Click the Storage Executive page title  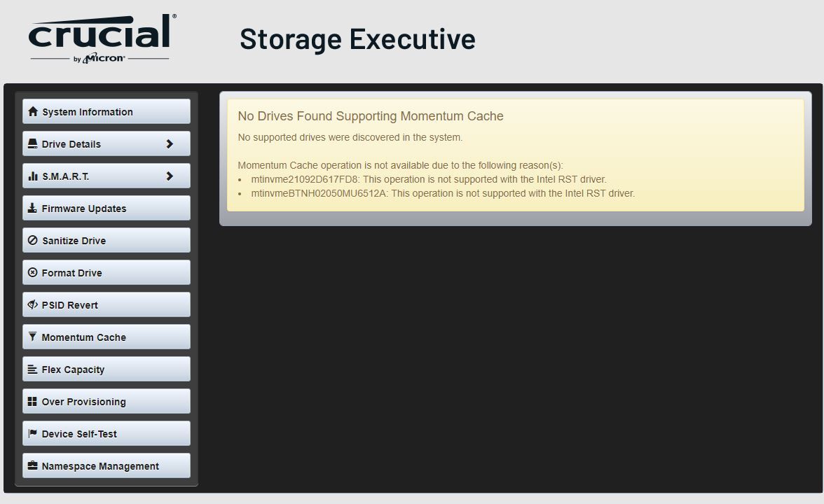tap(357, 38)
